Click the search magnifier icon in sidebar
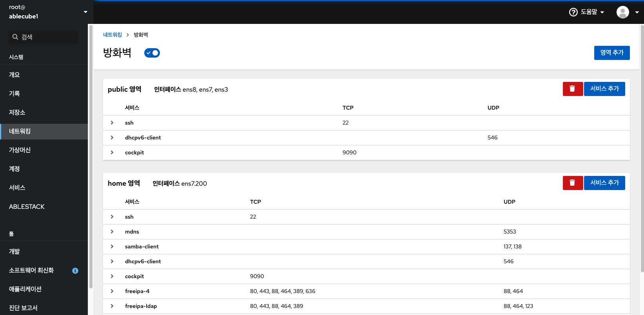Viewport: 644px width, 315px height. [x=15, y=37]
